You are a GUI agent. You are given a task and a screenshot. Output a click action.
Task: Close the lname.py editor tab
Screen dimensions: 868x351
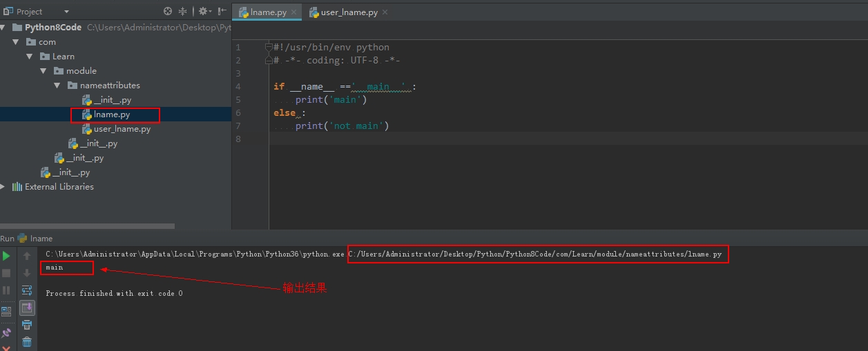coord(294,12)
